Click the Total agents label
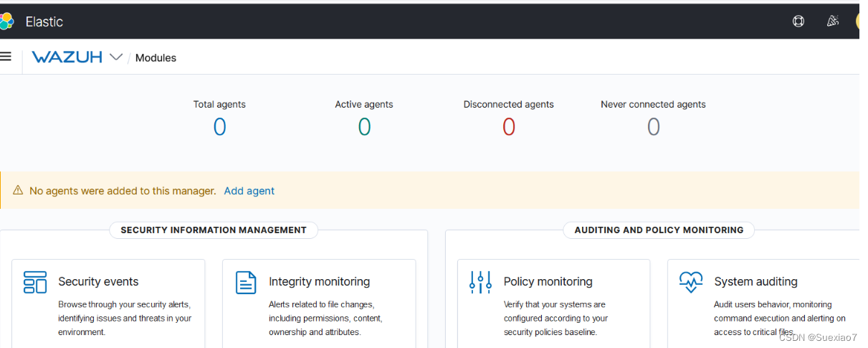 pyautogui.click(x=219, y=105)
